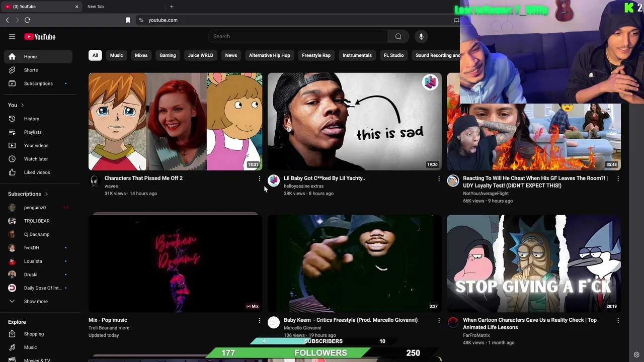Open options menu for Baby Keem Critics Freestyle
The height and width of the screenshot is (362, 644).
pos(439,320)
